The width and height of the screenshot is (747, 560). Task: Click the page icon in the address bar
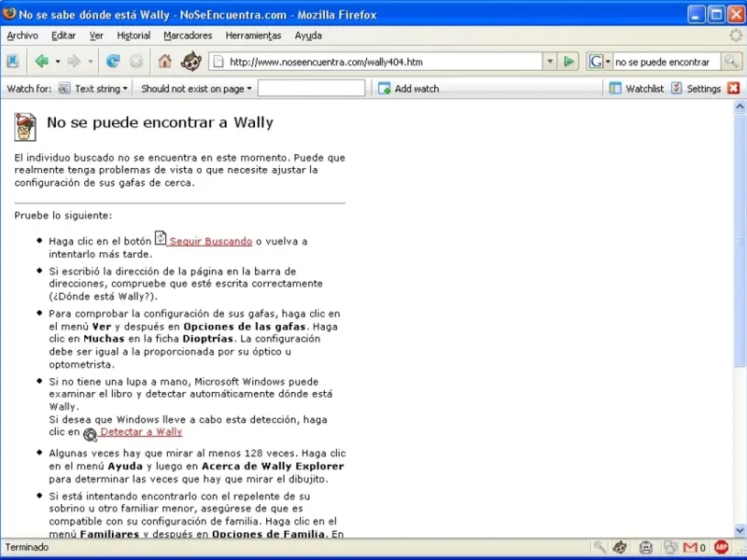click(x=218, y=62)
